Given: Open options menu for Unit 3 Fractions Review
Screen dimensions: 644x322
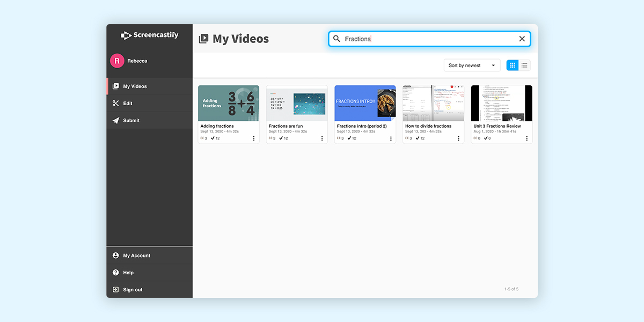Looking at the screenshot, I should [526, 138].
